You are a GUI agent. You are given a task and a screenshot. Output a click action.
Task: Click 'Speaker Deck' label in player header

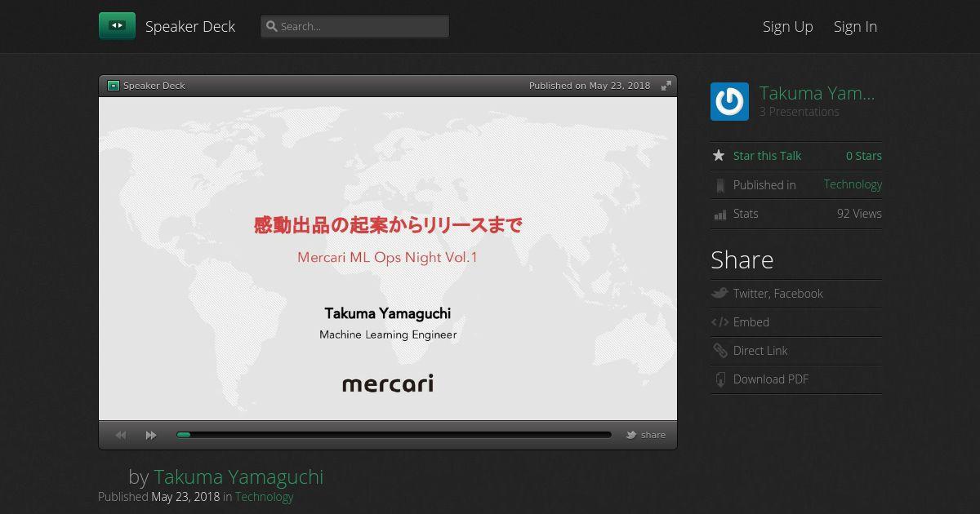point(154,86)
